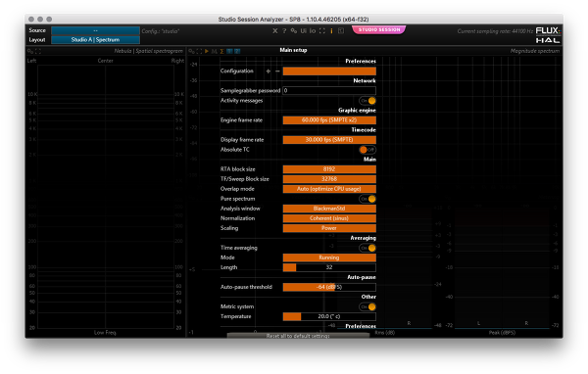Image resolution: width=588 pixels, height=374 pixels.
Task: Click the 'Peak (dBFS)' meter label
Action: click(502, 333)
